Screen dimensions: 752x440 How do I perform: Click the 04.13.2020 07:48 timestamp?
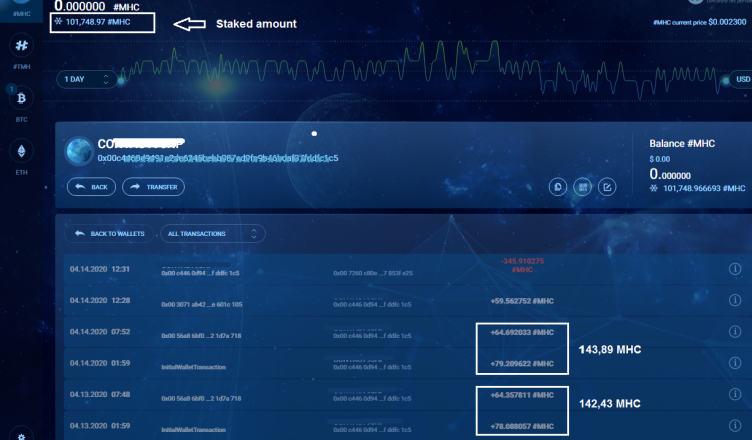coord(100,394)
